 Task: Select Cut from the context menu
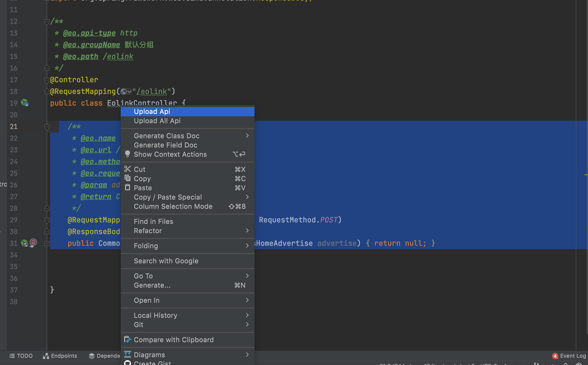tap(187, 169)
